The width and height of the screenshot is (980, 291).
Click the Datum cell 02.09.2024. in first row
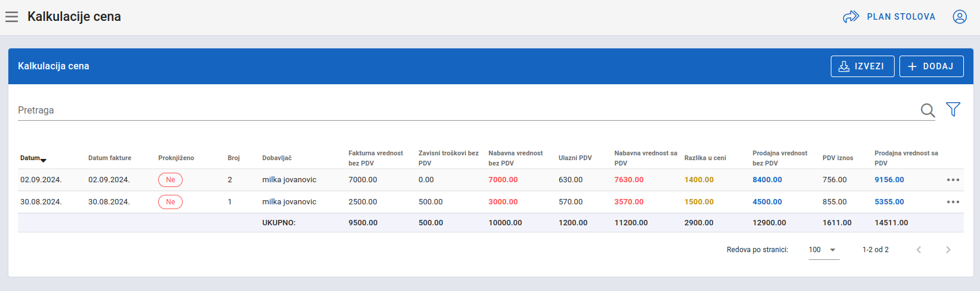[x=41, y=180]
